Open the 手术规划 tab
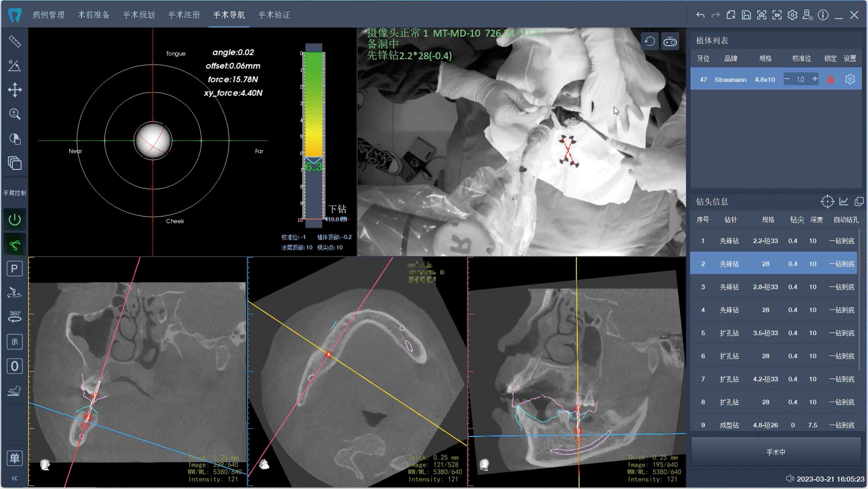Viewport: 868px width, 489px height. click(139, 15)
